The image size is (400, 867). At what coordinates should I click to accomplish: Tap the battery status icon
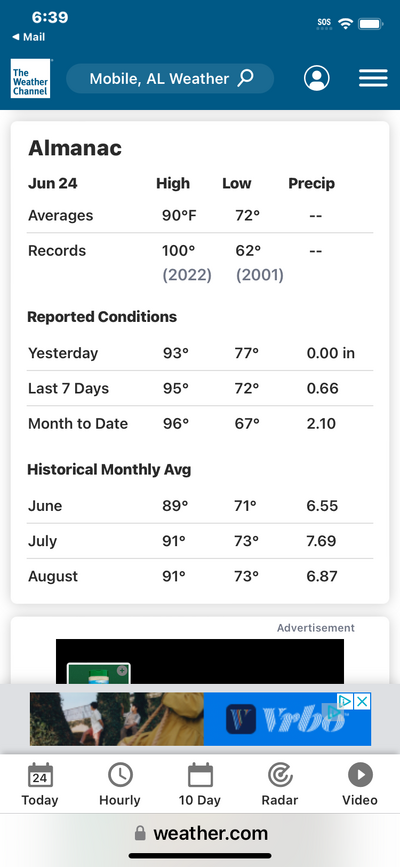(371, 24)
